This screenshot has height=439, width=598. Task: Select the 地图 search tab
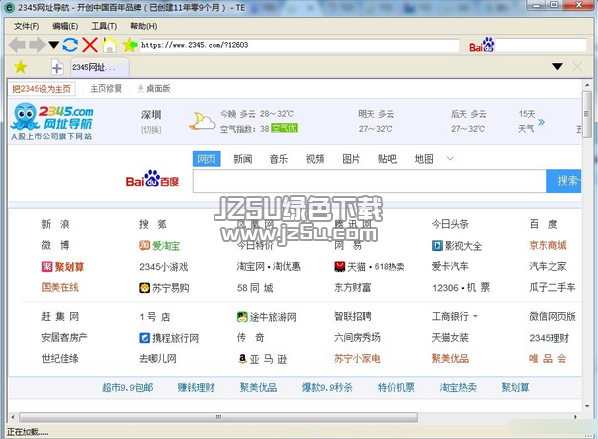pos(424,159)
